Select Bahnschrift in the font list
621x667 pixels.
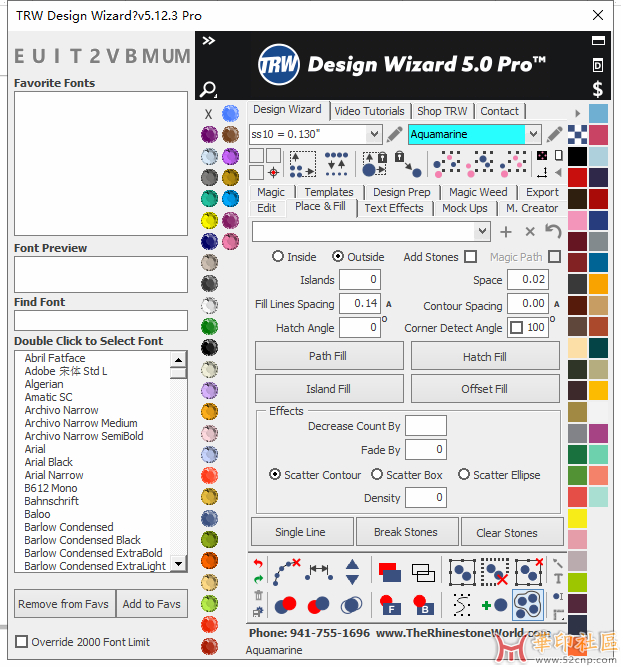coord(51,501)
